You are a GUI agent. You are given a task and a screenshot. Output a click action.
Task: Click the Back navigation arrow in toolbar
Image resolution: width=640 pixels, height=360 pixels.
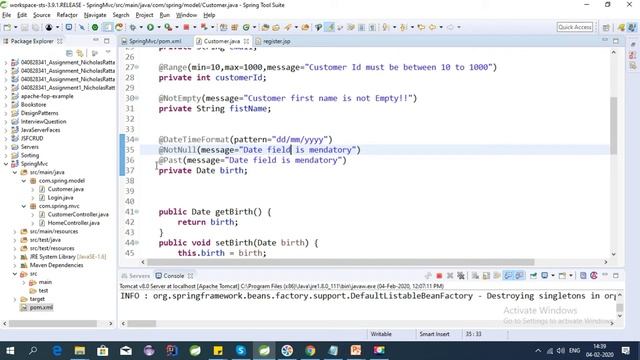[432, 27]
